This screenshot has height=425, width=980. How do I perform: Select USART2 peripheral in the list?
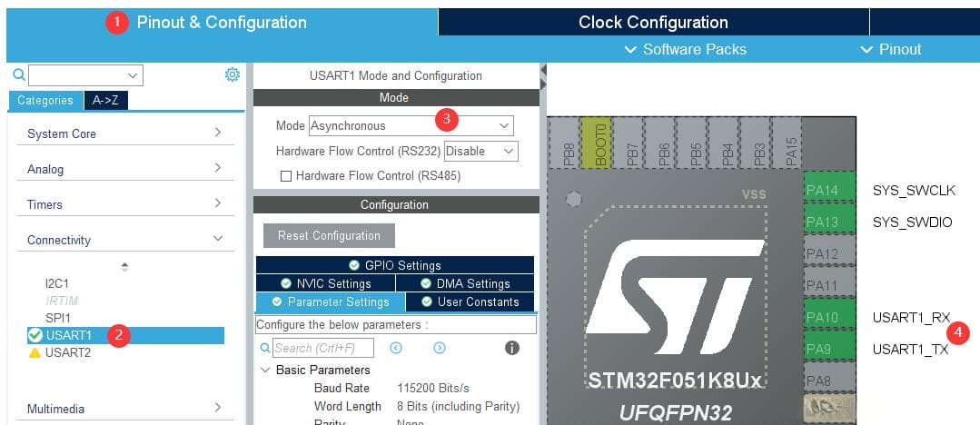68,352
